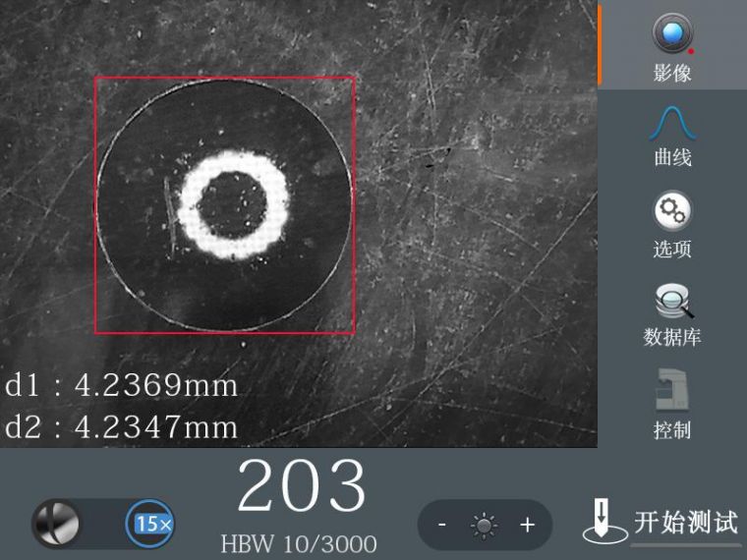
Task: Increase brightness with the plus button
Action: click(528, 526)
